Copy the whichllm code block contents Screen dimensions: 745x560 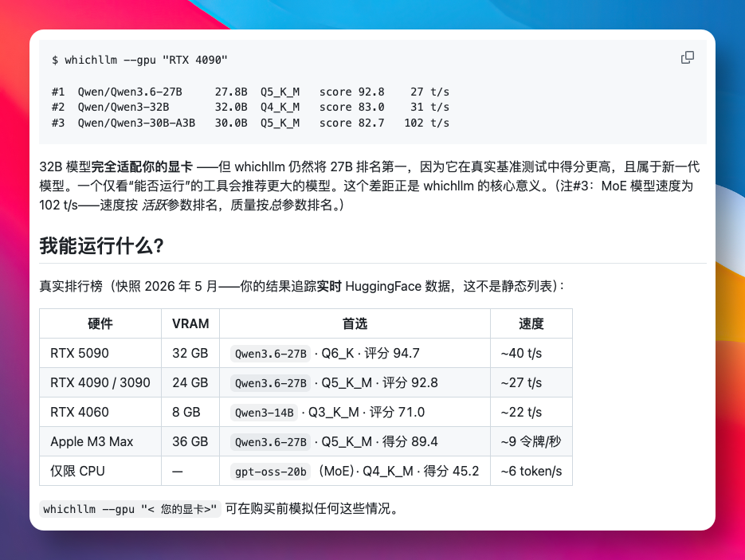tap(687, 57)
